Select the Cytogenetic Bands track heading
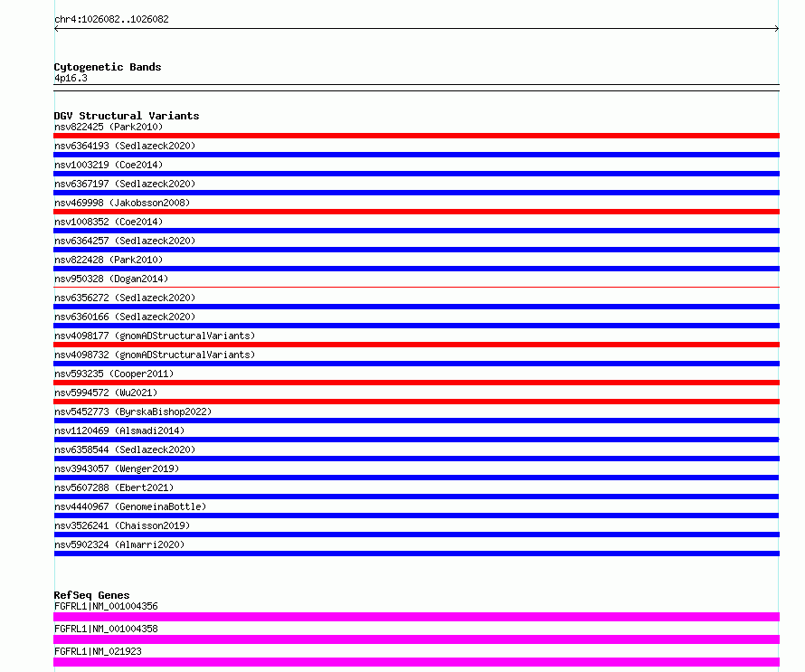This screenshot has width=805, height=672. [x=108, y=67]
